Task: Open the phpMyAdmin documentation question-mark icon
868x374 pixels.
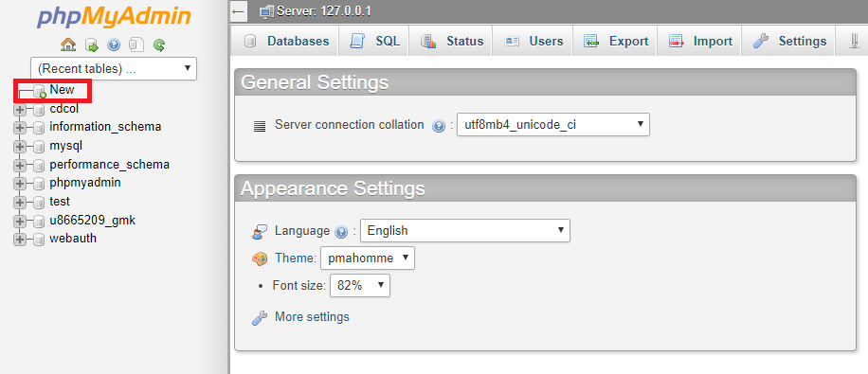Action: (x=114, y=45)
